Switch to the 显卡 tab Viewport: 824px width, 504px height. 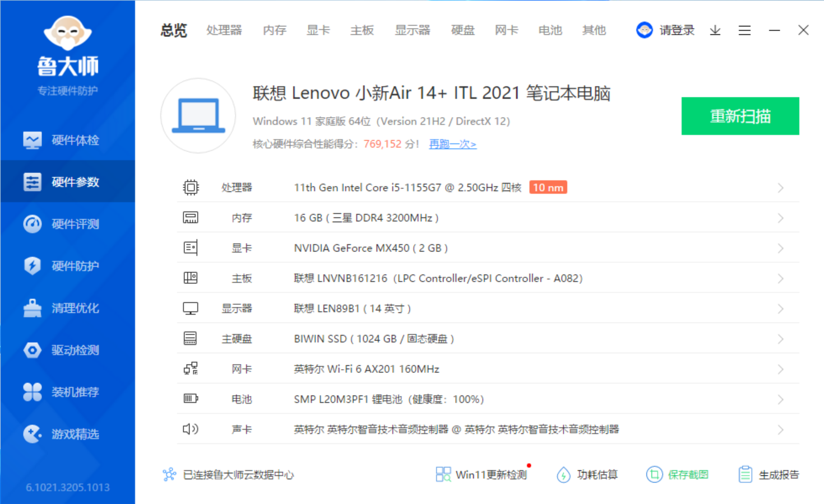coord(318,30)
